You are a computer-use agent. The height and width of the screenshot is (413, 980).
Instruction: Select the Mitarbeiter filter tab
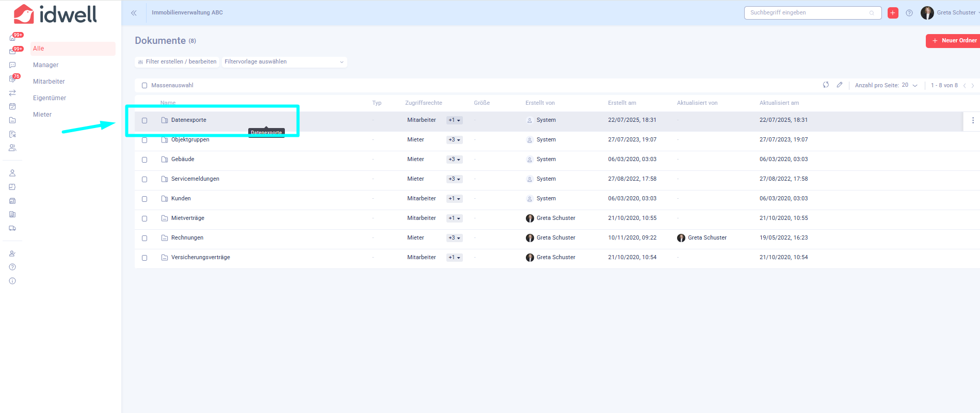coord(49,82)
